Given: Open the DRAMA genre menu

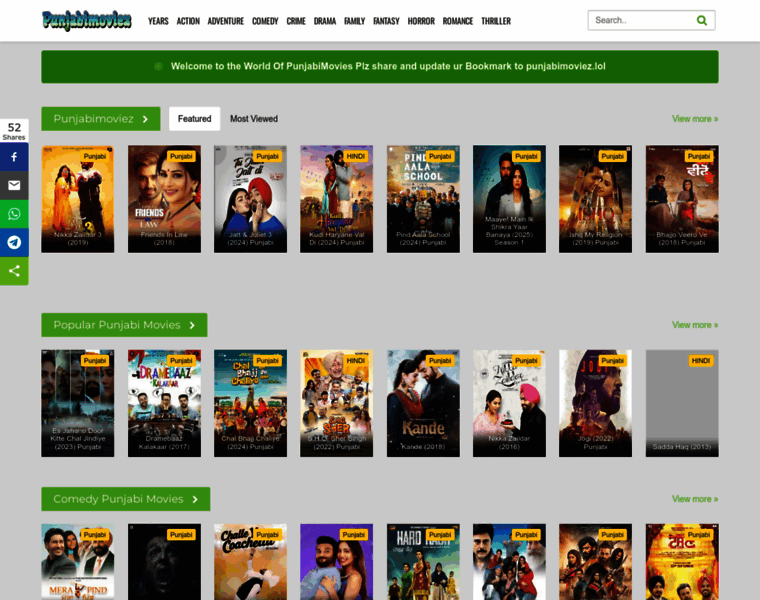Looking at the screenshot, I should [x=325, y=21].
